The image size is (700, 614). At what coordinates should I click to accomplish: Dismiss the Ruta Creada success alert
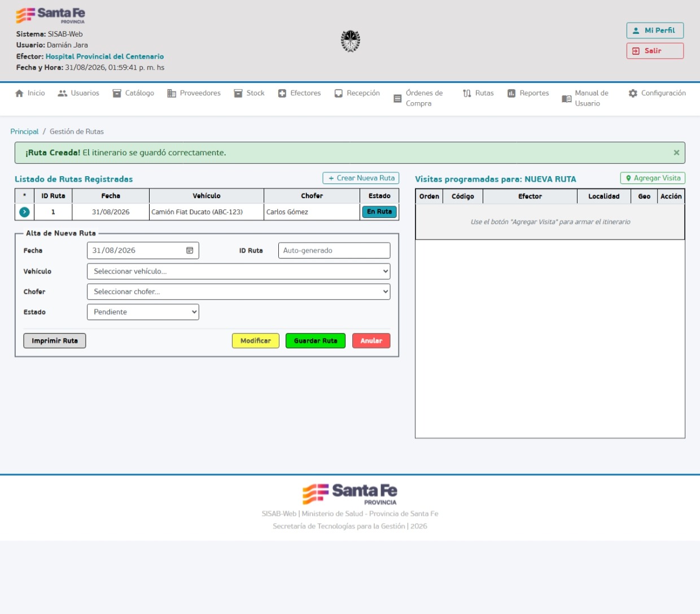(x=676, y=152)
